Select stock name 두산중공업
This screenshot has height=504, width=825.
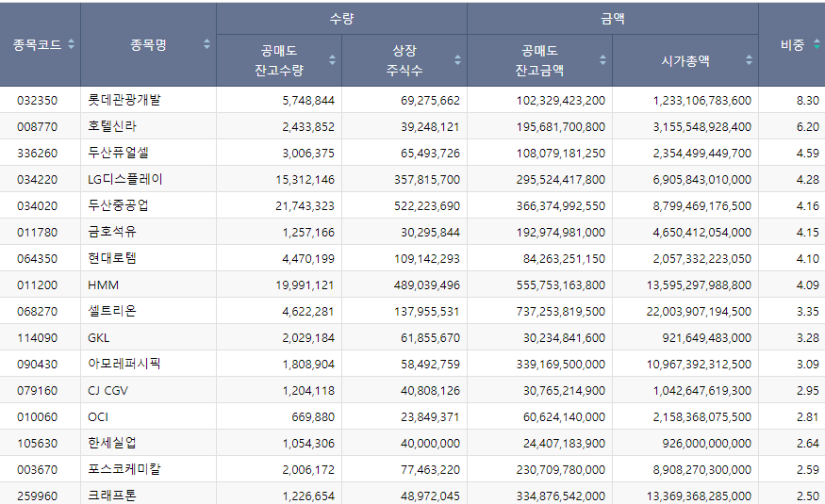tap(119, 205)
